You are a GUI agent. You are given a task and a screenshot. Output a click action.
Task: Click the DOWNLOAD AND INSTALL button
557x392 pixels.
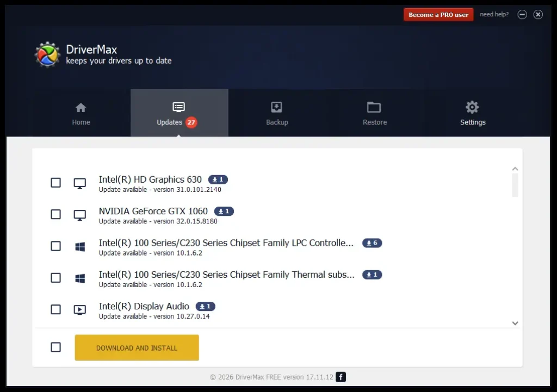(137, 347)
